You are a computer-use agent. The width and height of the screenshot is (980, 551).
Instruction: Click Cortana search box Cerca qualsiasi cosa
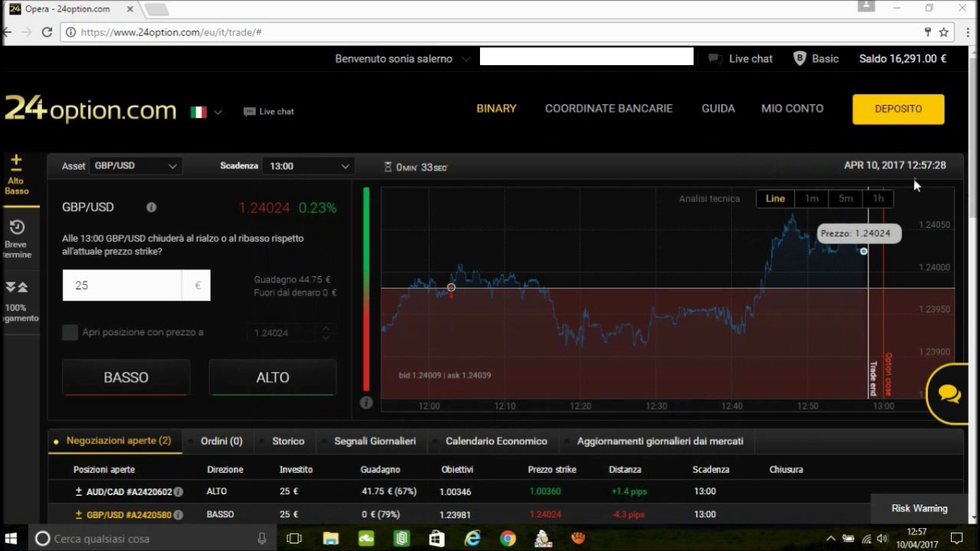(x=152, y=539)
